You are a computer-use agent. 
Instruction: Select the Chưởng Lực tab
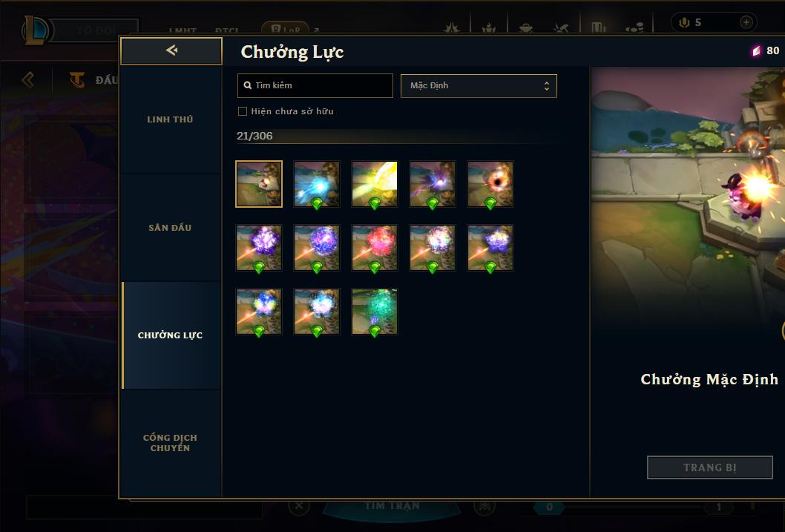point(170,335)
